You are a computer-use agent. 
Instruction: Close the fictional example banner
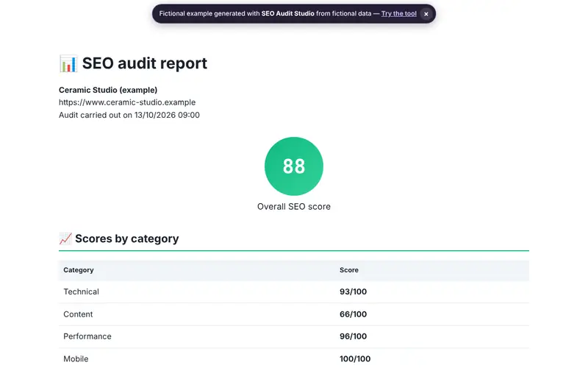coord(426,14)
